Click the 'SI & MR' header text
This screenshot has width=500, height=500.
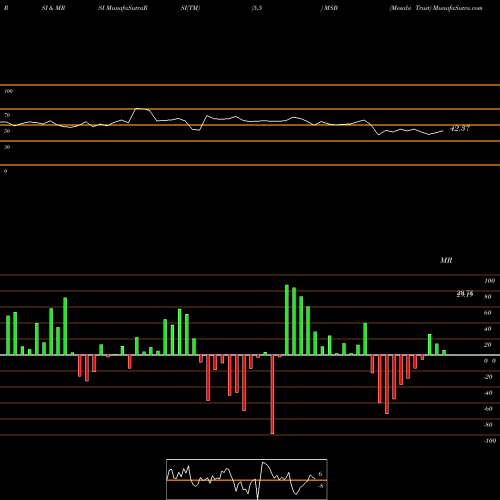click(53, 8)
